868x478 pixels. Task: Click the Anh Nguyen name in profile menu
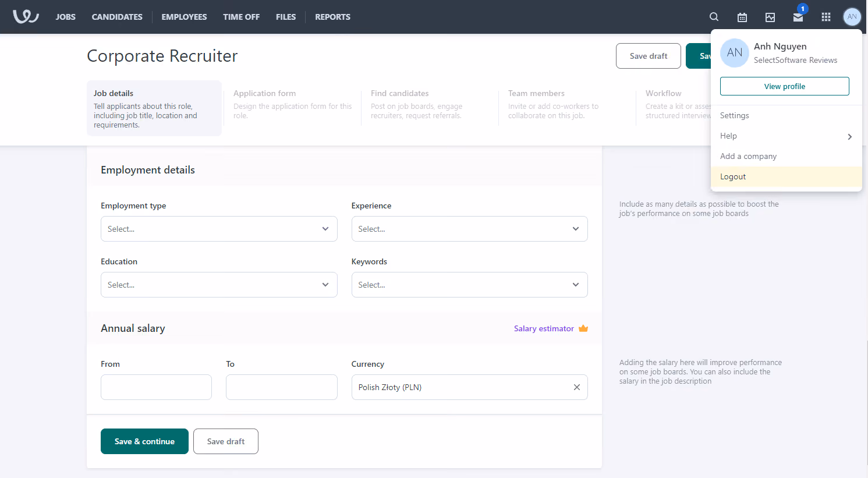point(780,47)
